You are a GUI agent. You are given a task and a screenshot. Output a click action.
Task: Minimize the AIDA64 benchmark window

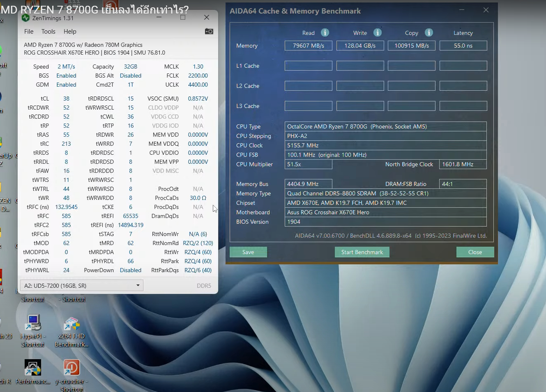tap(462, 10)
